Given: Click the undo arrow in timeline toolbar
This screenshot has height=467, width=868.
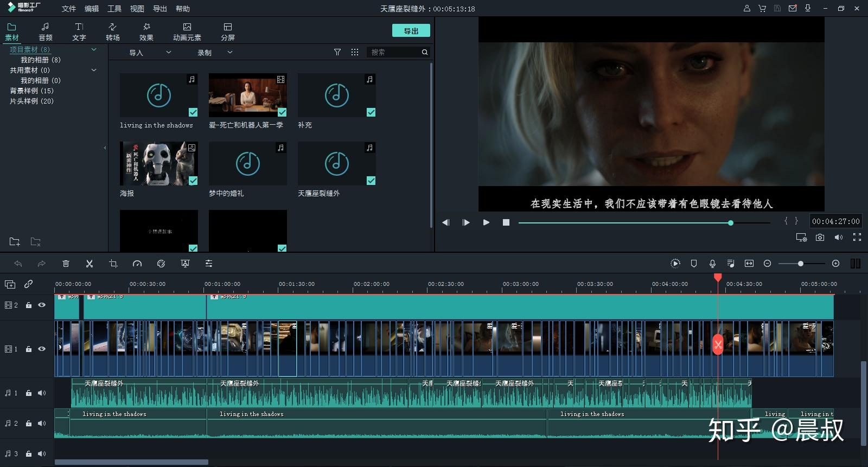Looking at the screenshot, I should (18, 264).
